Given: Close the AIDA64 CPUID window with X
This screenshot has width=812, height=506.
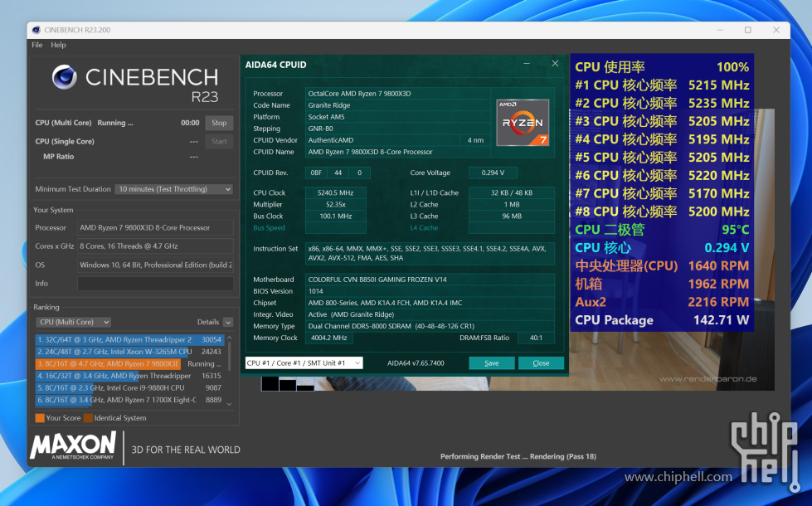Looking at the screenshot, I should [x=555, y=63].
